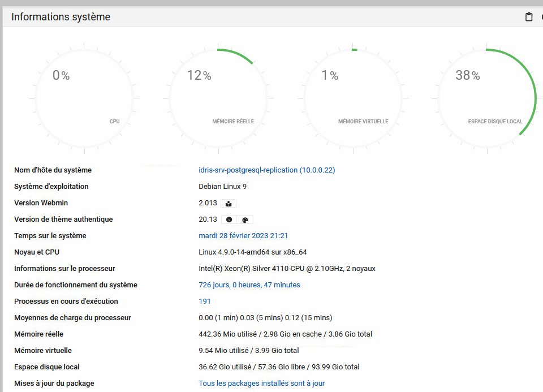Click the theme info icon next to 20.13
Image resolution: width=543 pixels, height=392 pixels.
(x=229, y=220)
